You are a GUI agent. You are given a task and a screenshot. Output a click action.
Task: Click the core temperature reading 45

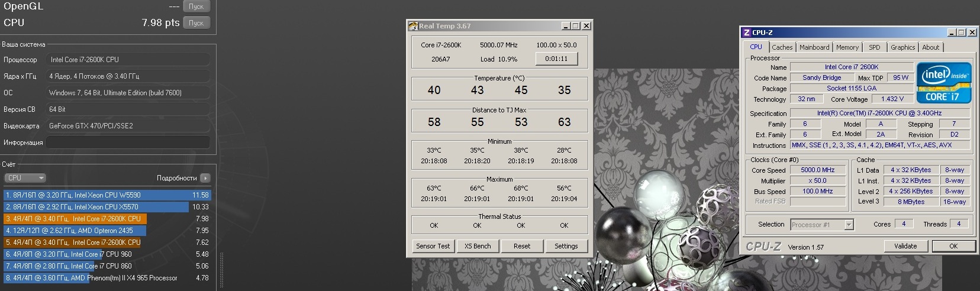[x=521, y=90]
